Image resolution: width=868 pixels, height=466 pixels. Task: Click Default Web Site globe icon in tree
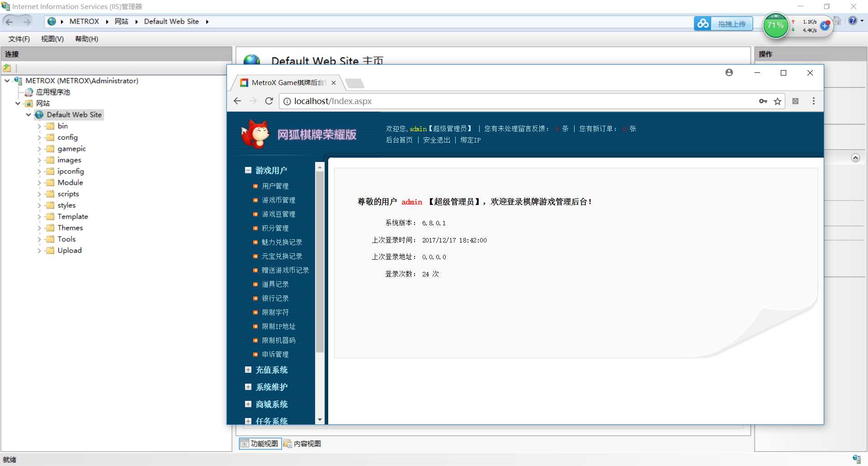(40, 115)
